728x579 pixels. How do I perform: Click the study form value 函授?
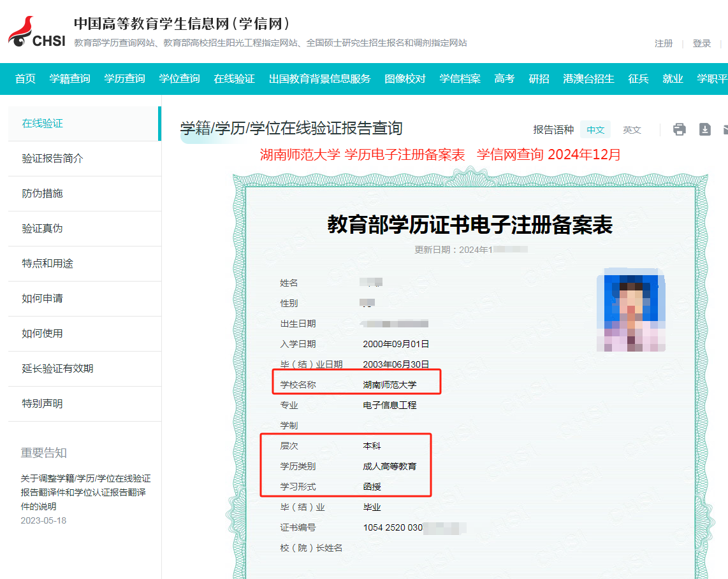372,487
